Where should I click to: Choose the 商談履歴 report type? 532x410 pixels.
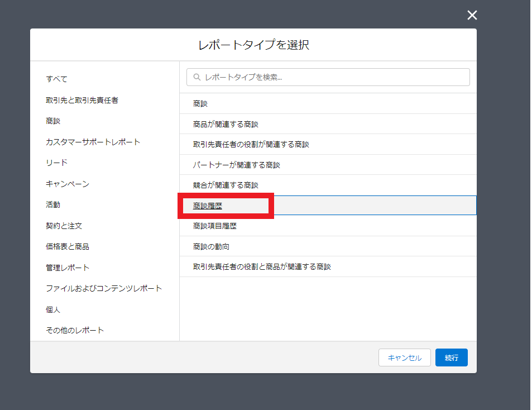[328, 206]
